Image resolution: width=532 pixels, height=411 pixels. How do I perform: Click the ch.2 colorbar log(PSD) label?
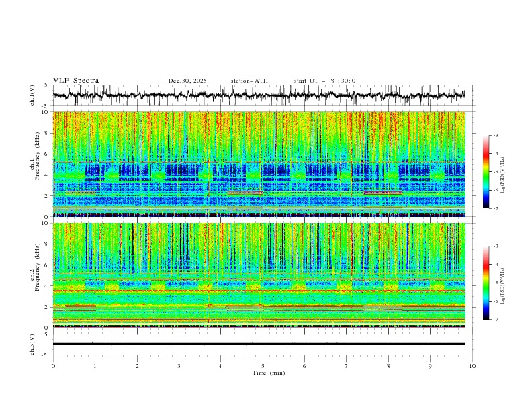pyautogui.click(x=503, y=285)
